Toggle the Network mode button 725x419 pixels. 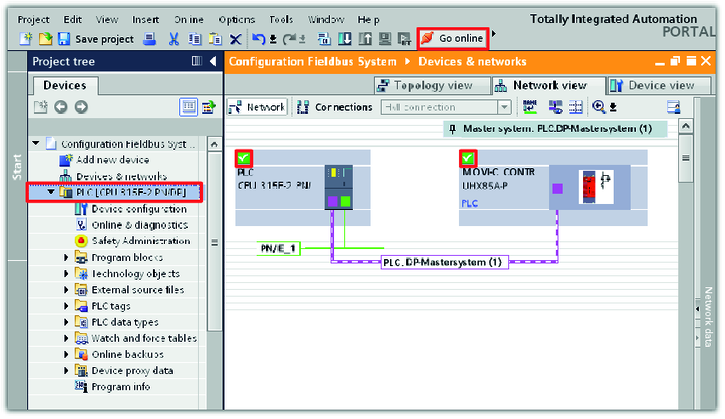point(258,107)
